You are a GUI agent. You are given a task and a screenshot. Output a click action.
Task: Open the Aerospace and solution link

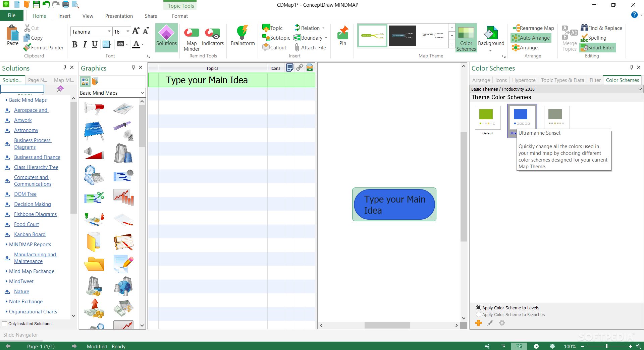click(31, 110)
